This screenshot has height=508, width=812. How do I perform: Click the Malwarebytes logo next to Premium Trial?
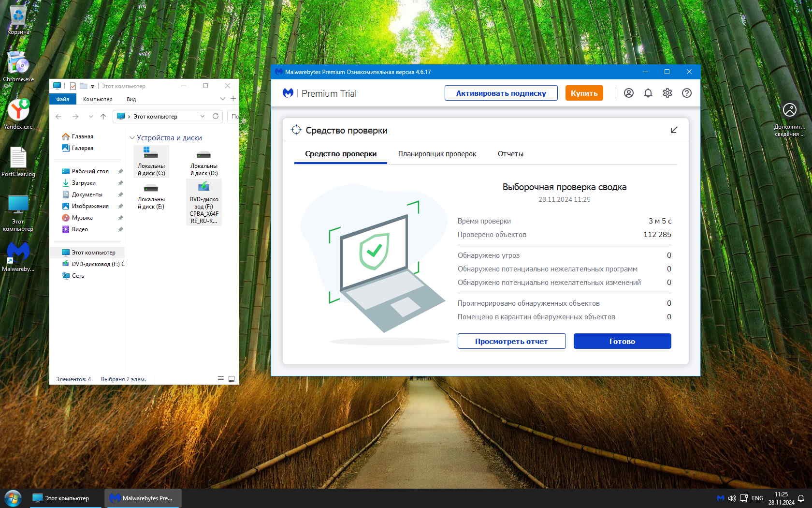coord(288,93)
